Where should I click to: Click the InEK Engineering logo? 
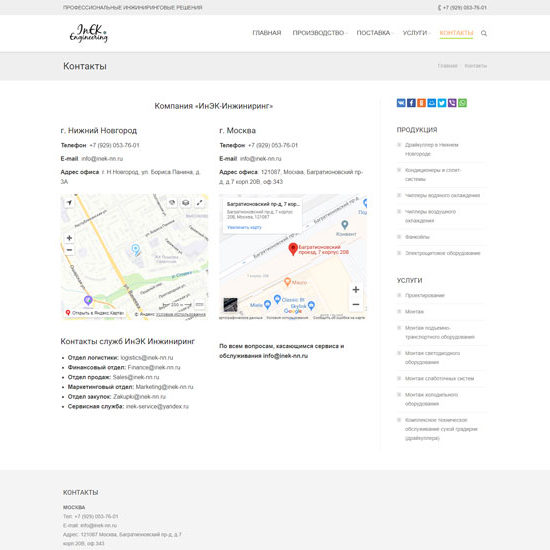click(x=89, y=33)
